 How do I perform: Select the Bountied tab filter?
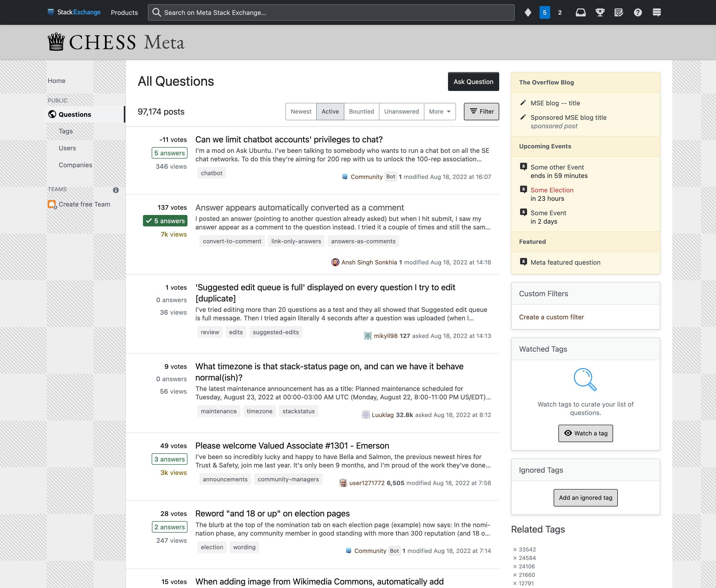tap(361, 111)
